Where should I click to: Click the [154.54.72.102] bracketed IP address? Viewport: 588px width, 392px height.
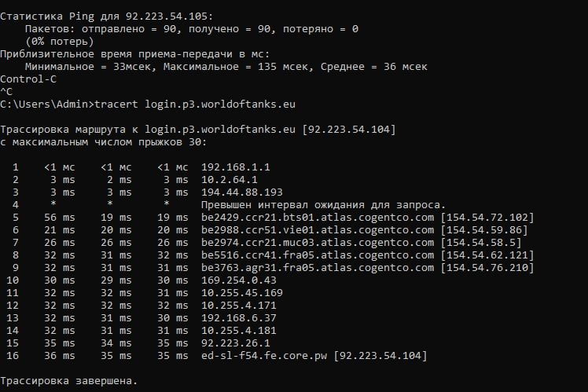[487, 218]
